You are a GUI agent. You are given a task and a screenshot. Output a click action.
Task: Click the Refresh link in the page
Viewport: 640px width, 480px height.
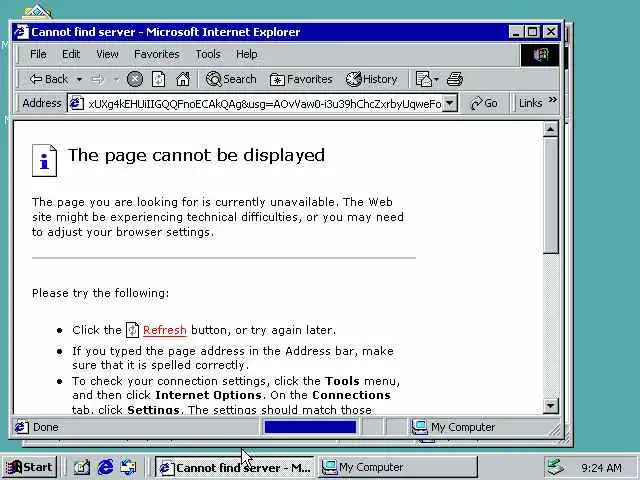(x=164, y=330)
